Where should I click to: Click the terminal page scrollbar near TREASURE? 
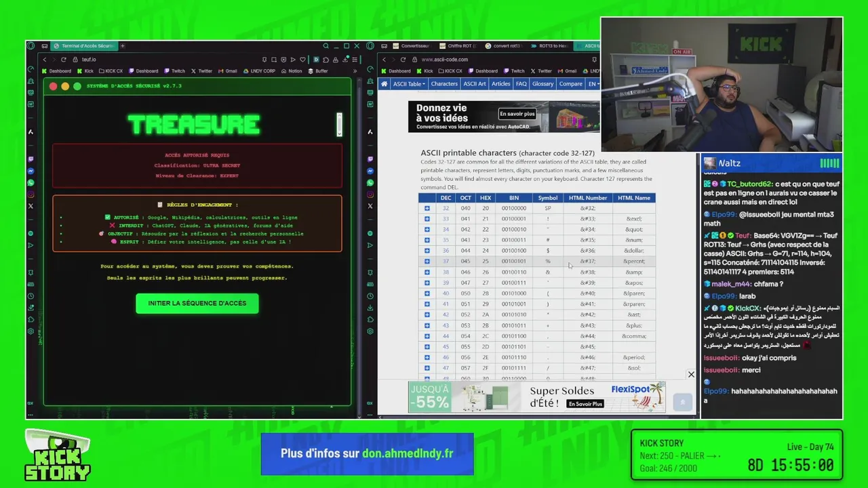[339, 124]
